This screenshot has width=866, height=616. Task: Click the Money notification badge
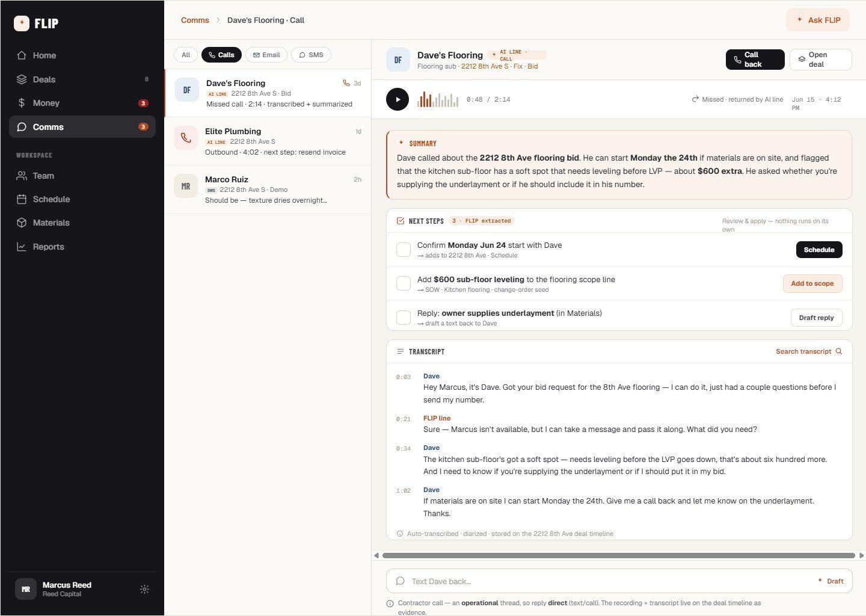[x=143, y=103]
